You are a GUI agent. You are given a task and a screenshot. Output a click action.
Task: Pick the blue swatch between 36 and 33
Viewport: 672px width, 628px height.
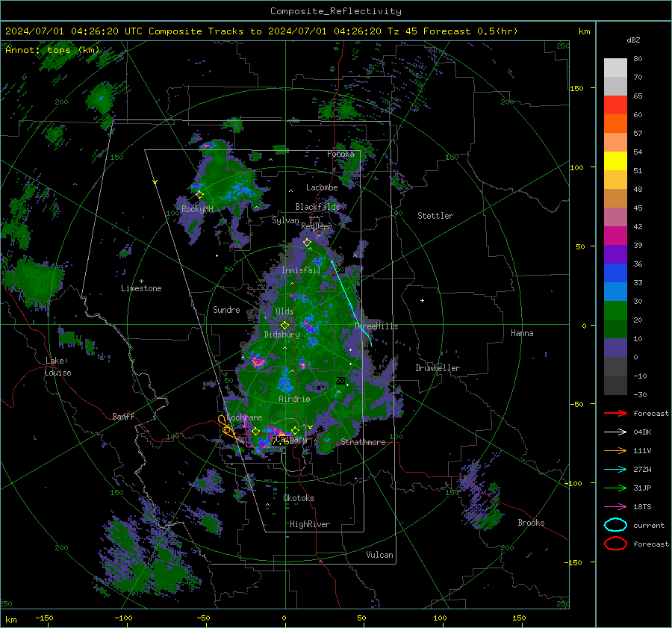click(x=615, y=273)
